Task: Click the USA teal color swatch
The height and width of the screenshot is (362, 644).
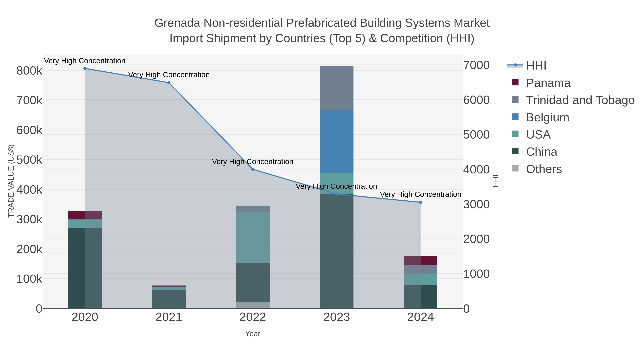Action: coord(515,134)
